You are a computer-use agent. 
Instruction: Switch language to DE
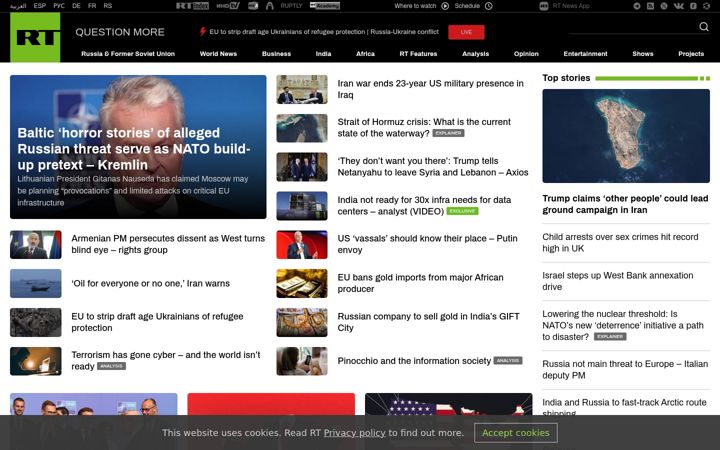coord(76,6)
